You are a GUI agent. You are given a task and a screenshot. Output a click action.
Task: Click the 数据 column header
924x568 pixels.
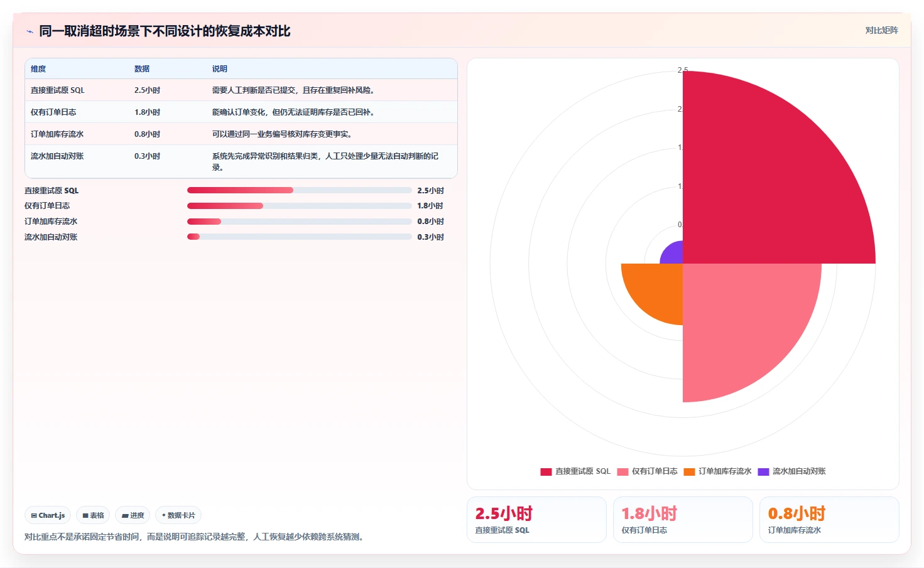(x=142, y=69)
